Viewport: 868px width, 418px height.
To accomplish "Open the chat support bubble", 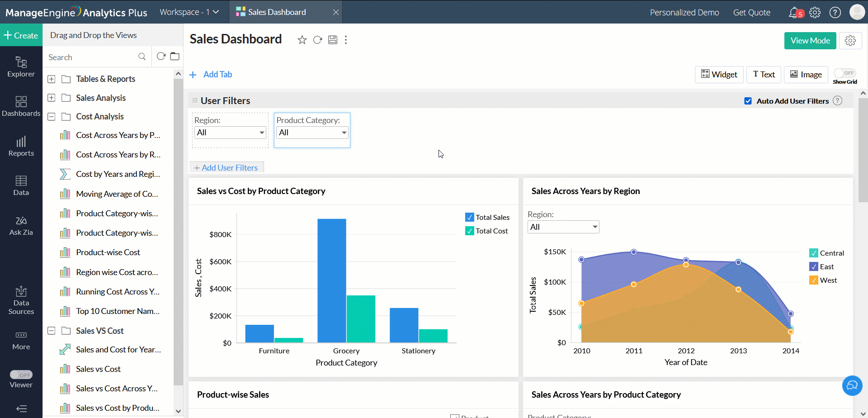I will coord(852,385).
